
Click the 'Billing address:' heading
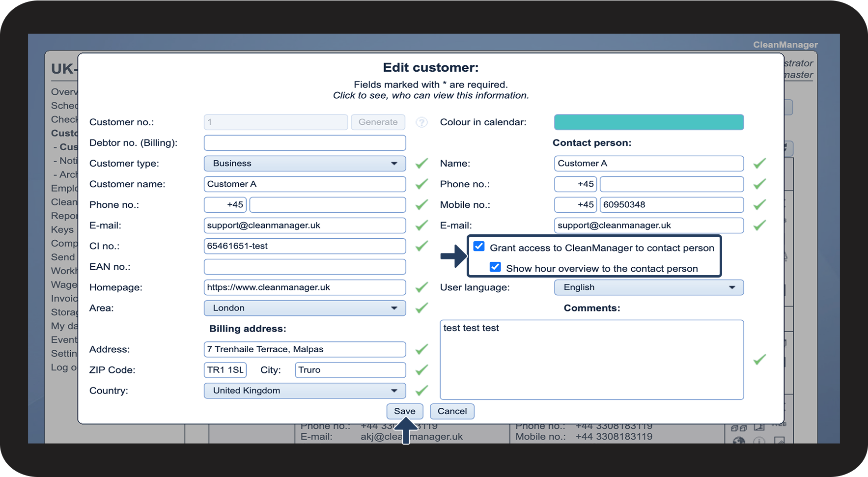point(248,329)
